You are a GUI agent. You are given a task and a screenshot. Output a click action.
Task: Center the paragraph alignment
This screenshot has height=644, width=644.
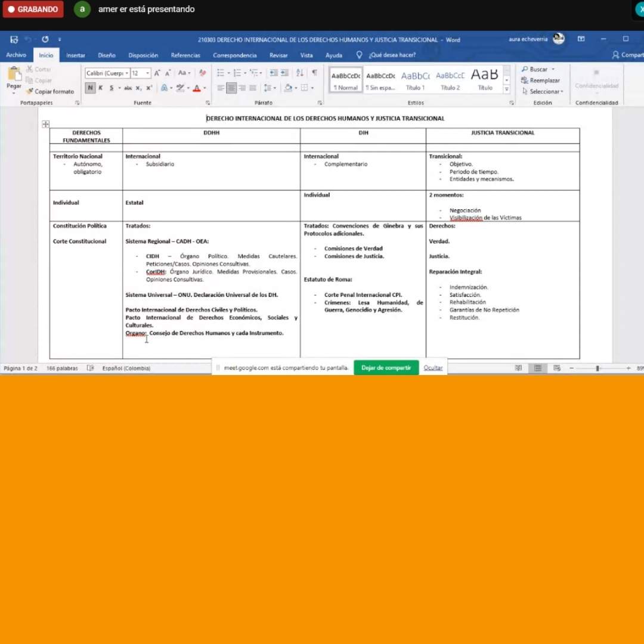click(x=231, y=88)
